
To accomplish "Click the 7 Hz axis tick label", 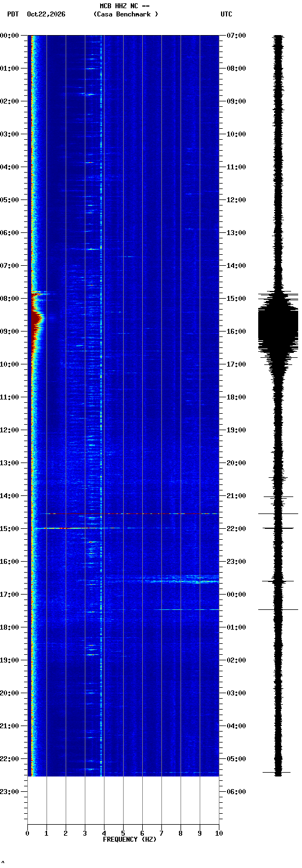I will 161,833.
